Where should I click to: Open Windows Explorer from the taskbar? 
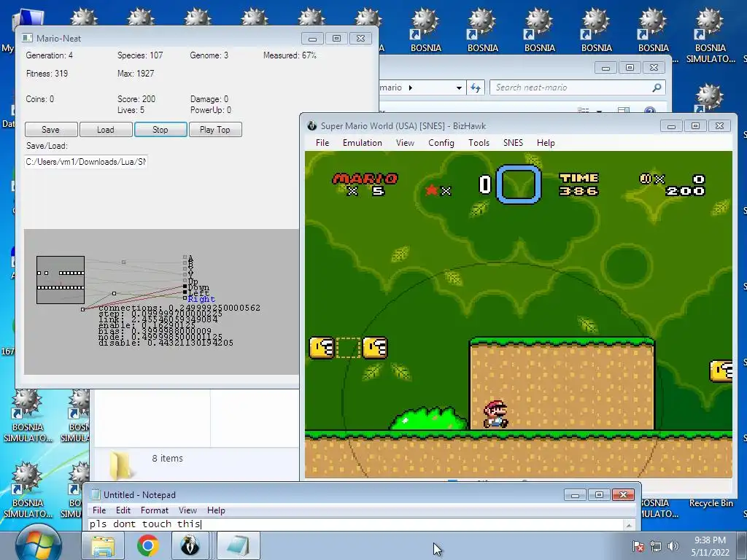[x=103, y=545]
